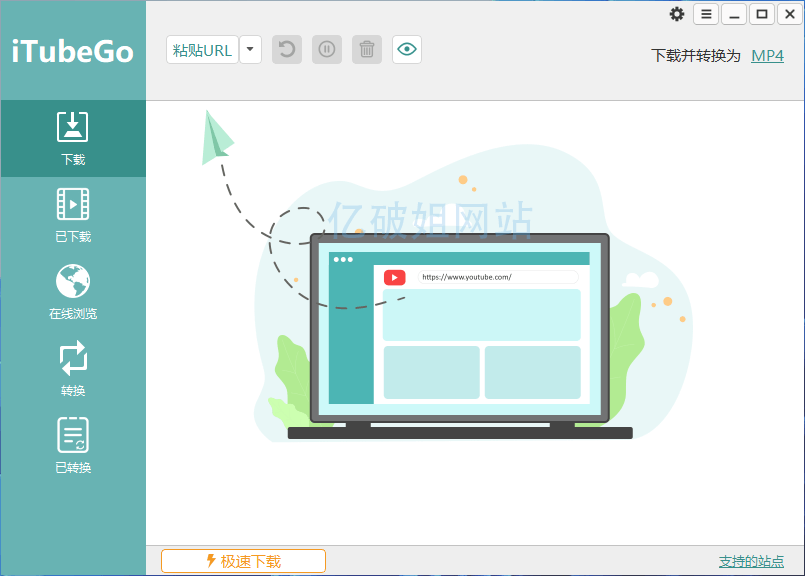Minimize the iTubeGo window
This screenshot has width=805, height=576.
734,14
